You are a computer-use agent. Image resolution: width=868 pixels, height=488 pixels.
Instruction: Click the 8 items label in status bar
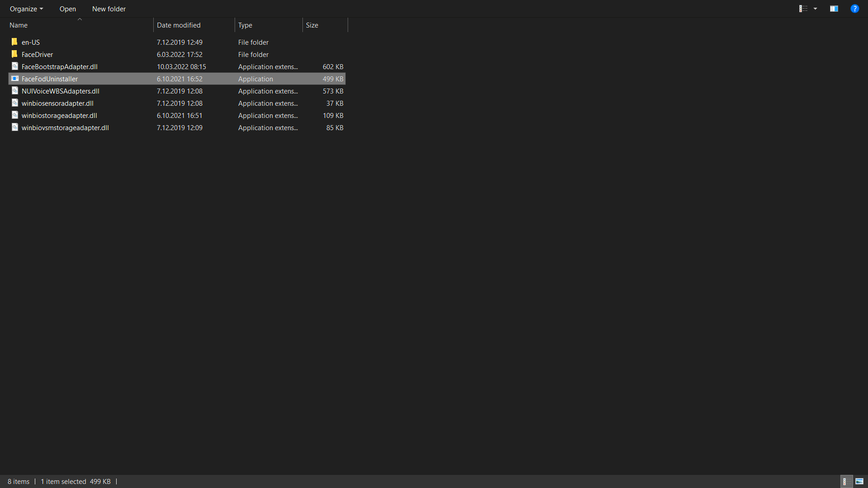[x=18, y=481]
